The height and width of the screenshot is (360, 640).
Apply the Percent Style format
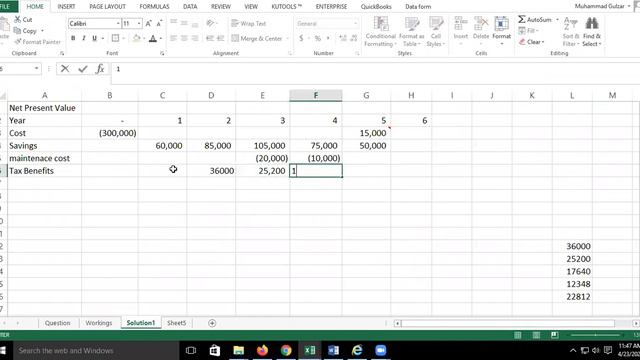pos(318,38)
